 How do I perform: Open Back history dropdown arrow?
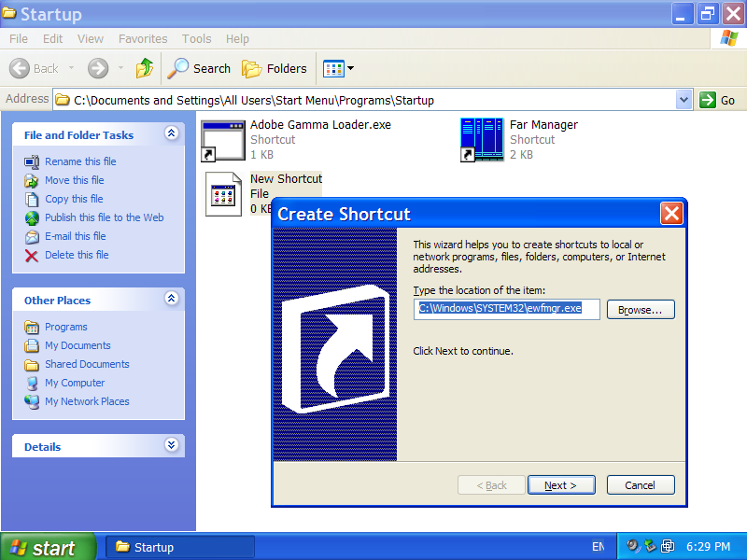click(x=72, y=68)
